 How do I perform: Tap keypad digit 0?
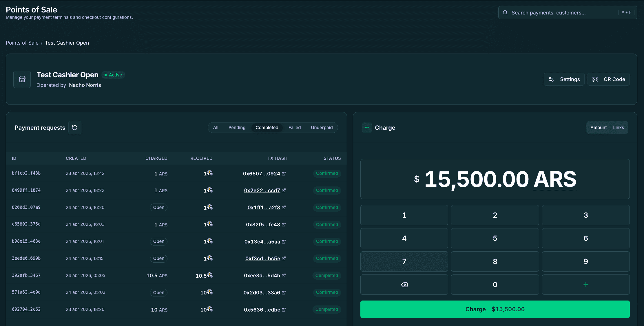click(x=495, y=285)
